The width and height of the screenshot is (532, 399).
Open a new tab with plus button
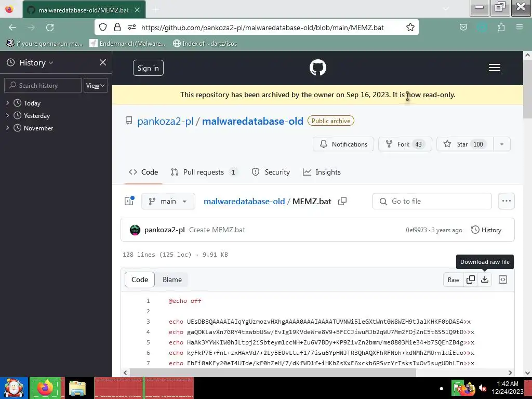pos(155,9)
